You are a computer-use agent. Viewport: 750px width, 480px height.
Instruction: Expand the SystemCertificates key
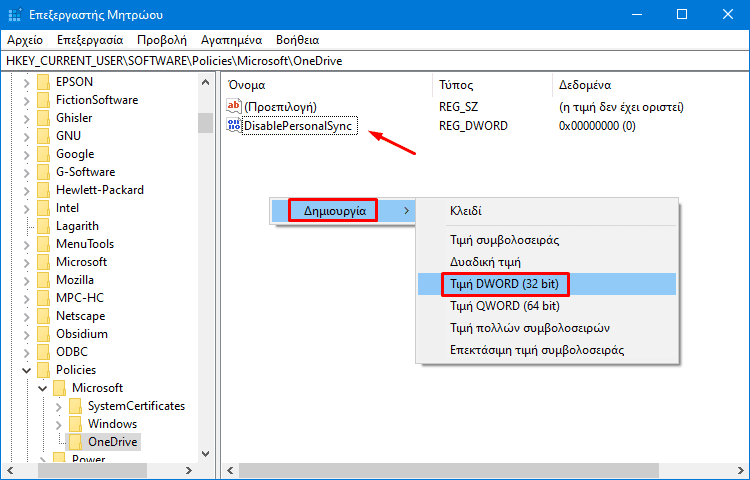point(59,407)
